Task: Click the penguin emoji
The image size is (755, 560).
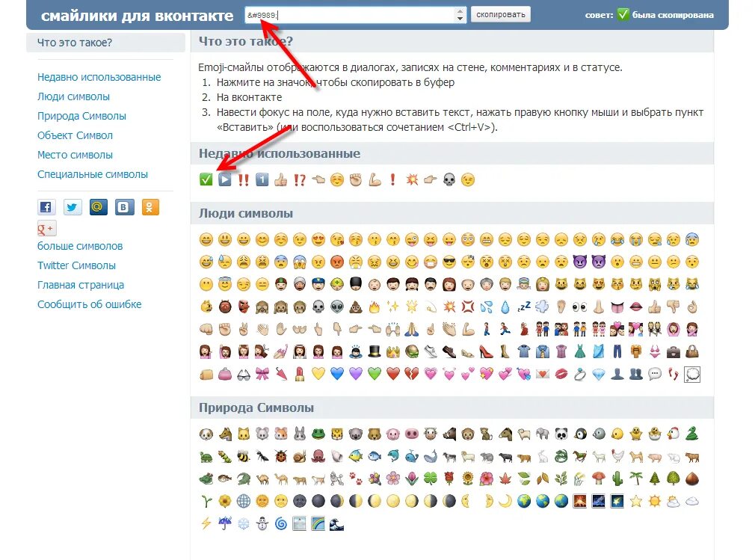Action: coord(580,434)
